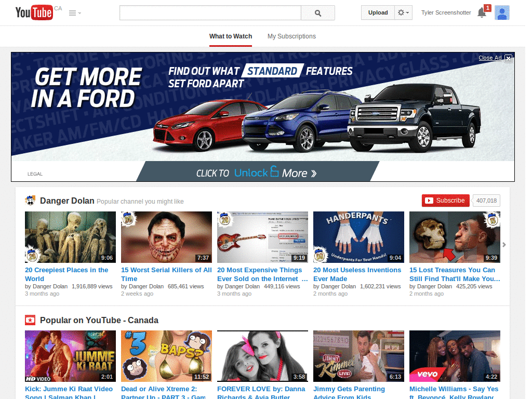Click the Popular on YouTube channel icon
This screenshot has width=532, height=399.
click(30, 320)
